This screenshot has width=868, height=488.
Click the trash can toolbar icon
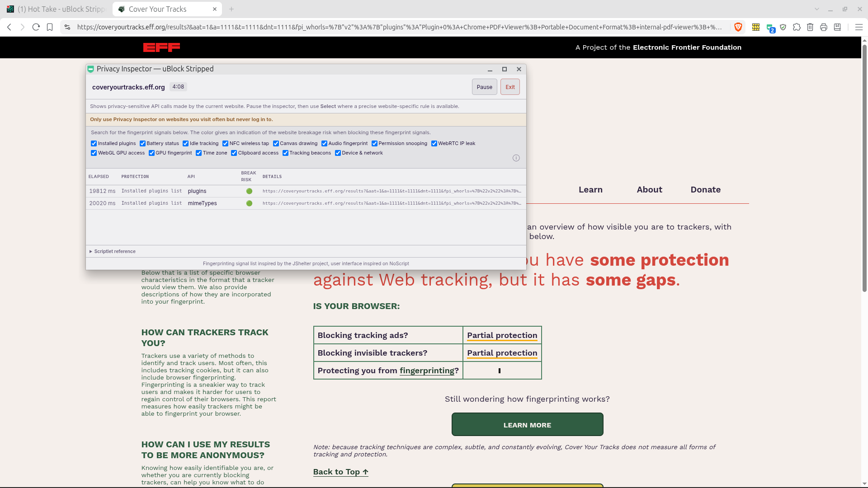(810, 27)
